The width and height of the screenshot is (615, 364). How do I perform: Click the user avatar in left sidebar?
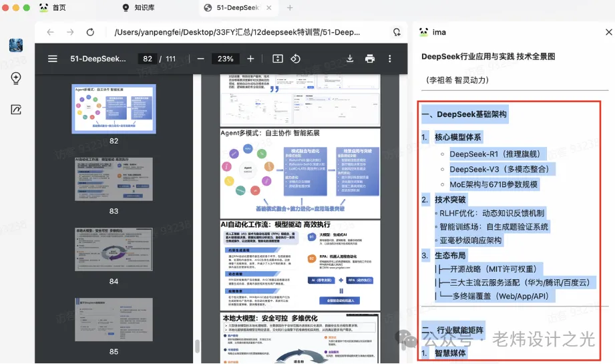point(15,45)
